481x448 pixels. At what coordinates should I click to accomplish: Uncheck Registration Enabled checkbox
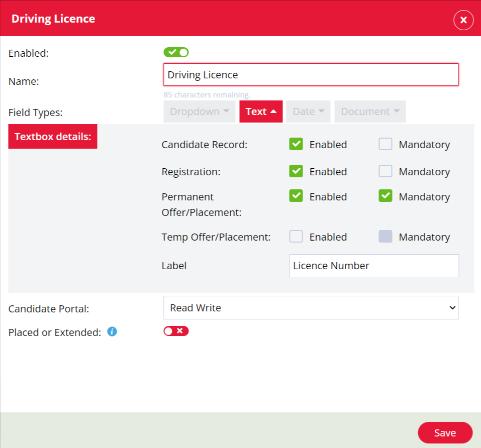click(x=296, y=171)
